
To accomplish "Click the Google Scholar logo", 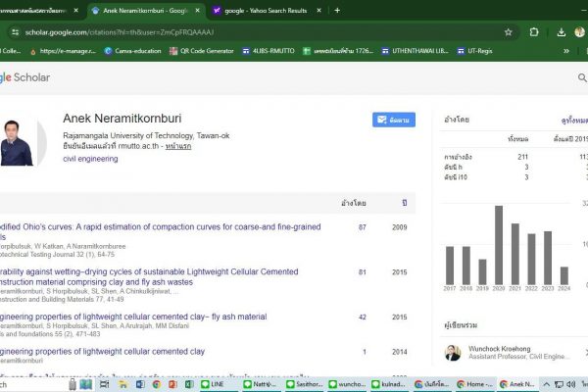I will pyautogui.click(x=24, y=77).
